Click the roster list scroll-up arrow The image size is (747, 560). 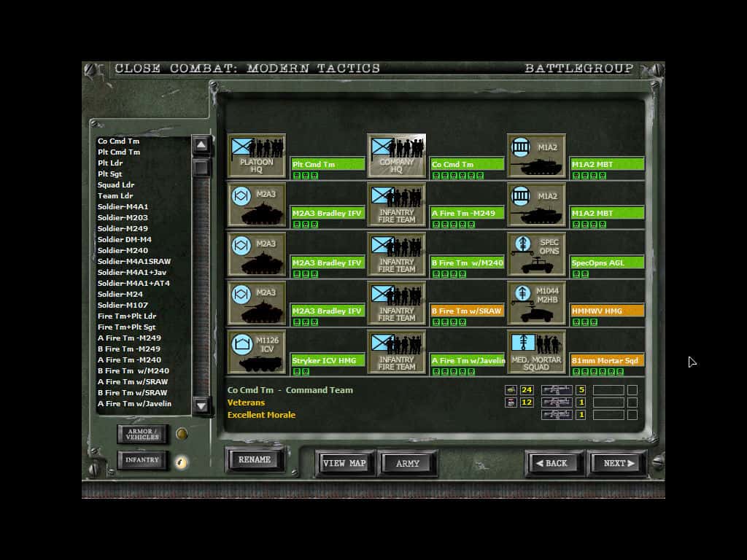coord(201,144)
